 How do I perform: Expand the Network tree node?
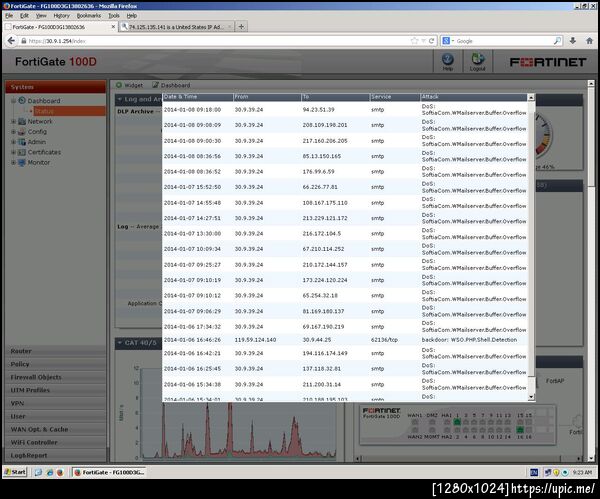(13, 121)
